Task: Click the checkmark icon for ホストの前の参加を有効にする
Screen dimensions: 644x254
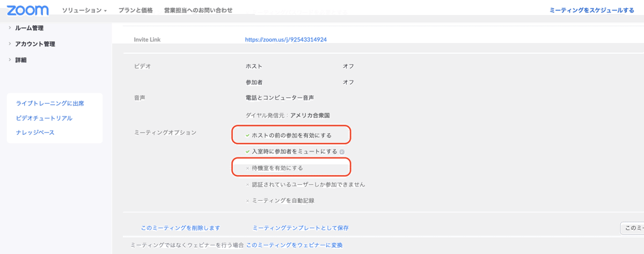Action: pos(247,135)
